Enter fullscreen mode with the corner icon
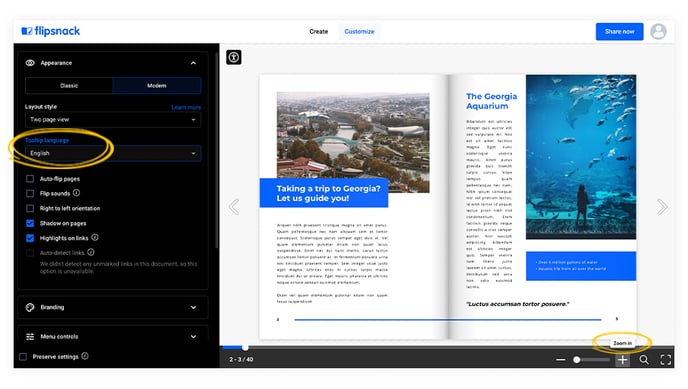This screenshot has height=389, width=688. coord(666,360)
